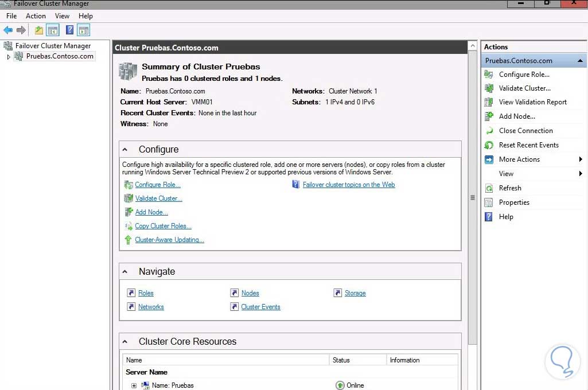The image size is (588, 390).
Task: Open the Help menu
Action: tap(85, 16)
